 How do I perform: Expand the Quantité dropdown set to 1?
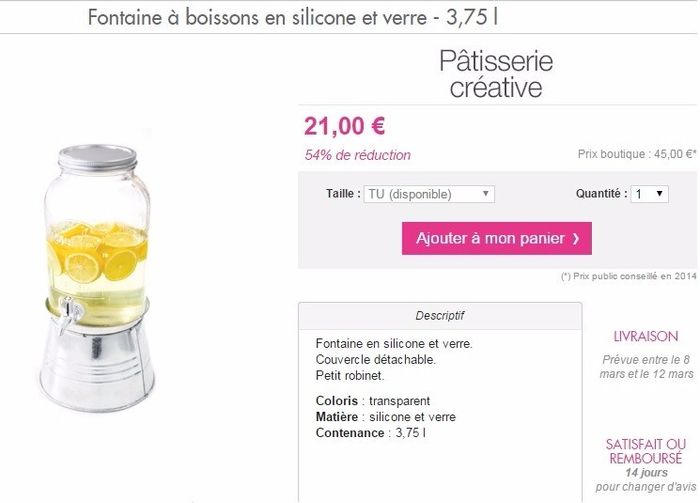coord(650,194)
